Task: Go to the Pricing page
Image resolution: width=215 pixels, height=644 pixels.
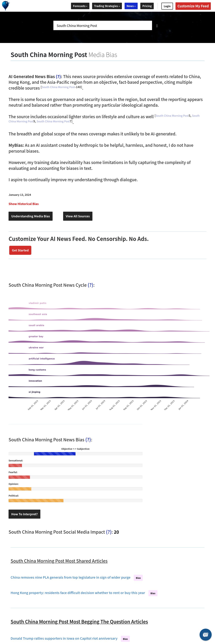Action: (147, 6)
